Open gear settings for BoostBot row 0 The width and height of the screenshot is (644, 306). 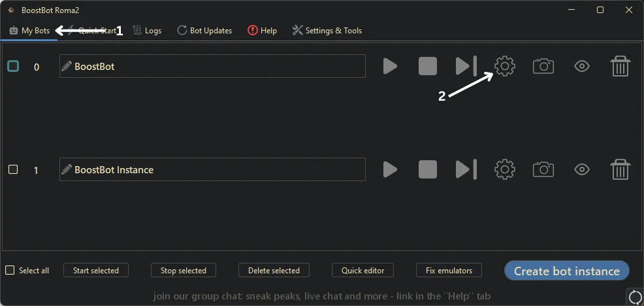point(505,66)
